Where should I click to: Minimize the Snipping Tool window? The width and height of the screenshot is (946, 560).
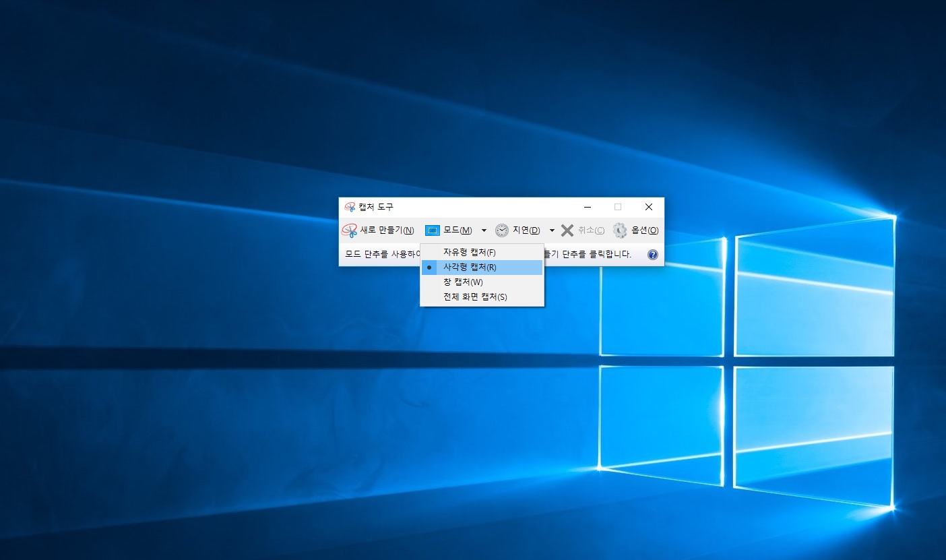pyautogui.click(x=587, y=207)
